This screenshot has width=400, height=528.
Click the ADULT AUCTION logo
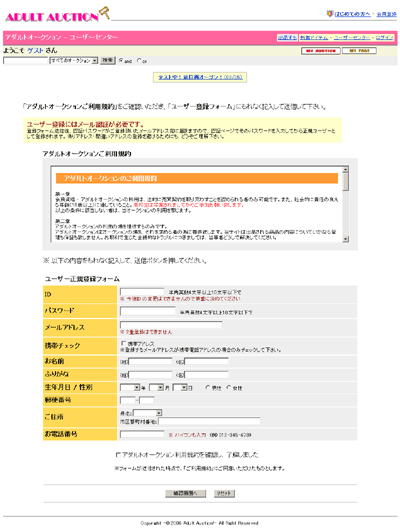(x=57, y=15)
